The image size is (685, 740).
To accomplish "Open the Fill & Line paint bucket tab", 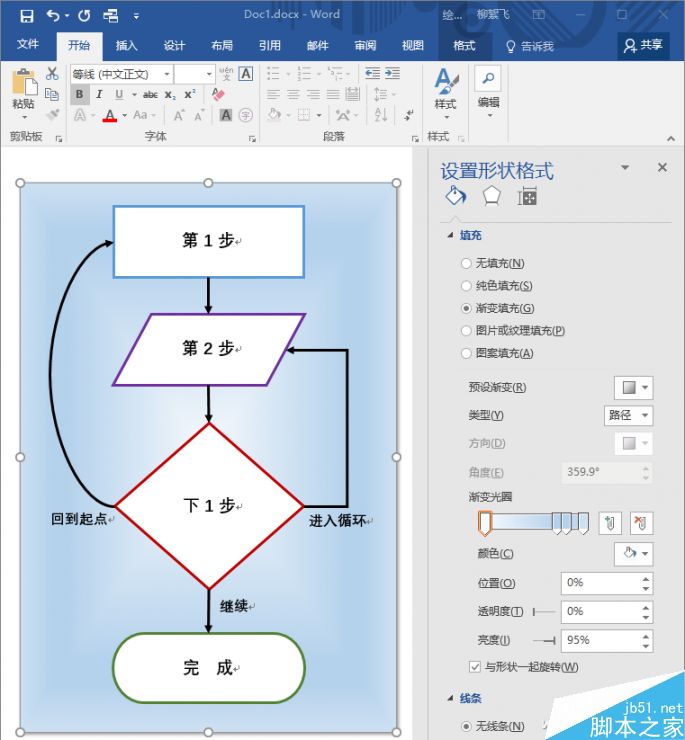I will (456, 195).
